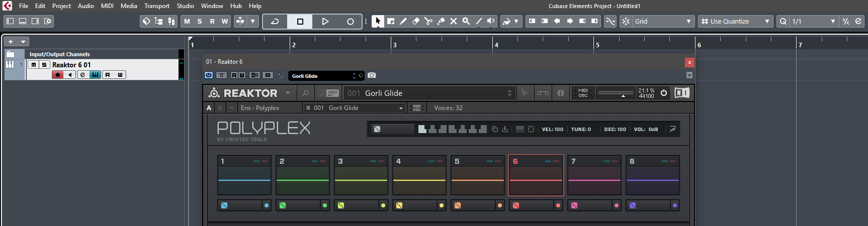The width and height of the screenshot is (868, 226).
Task: Click the Constrain Delay Compensation icon
Action: pos(146,21)
